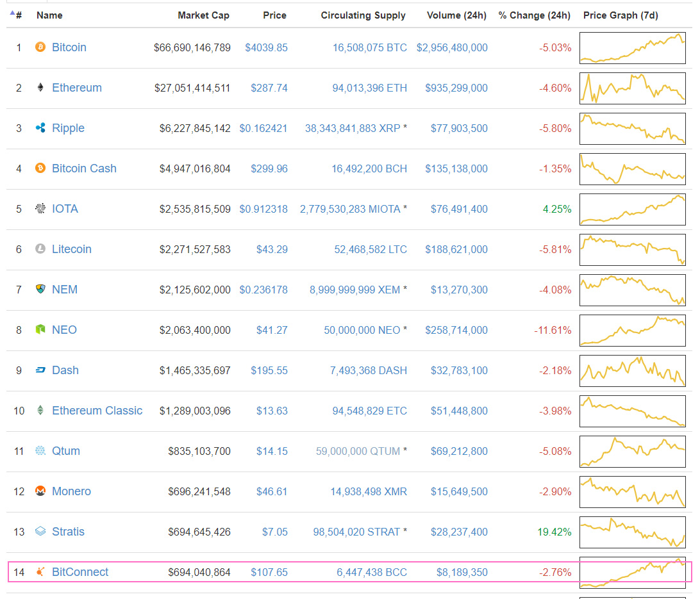
Task: Click the BitConnect logo icon
Action: 40,572
